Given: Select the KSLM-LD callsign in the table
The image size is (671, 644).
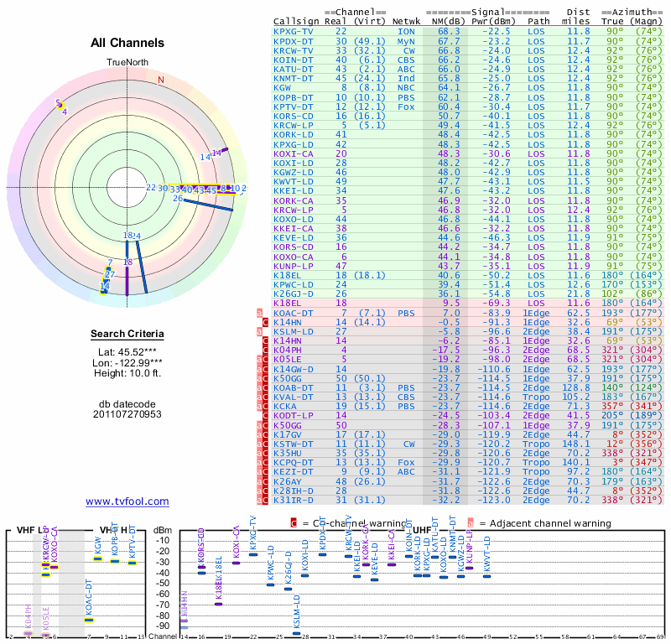Looking at the screenshot, I should [294, 331].
